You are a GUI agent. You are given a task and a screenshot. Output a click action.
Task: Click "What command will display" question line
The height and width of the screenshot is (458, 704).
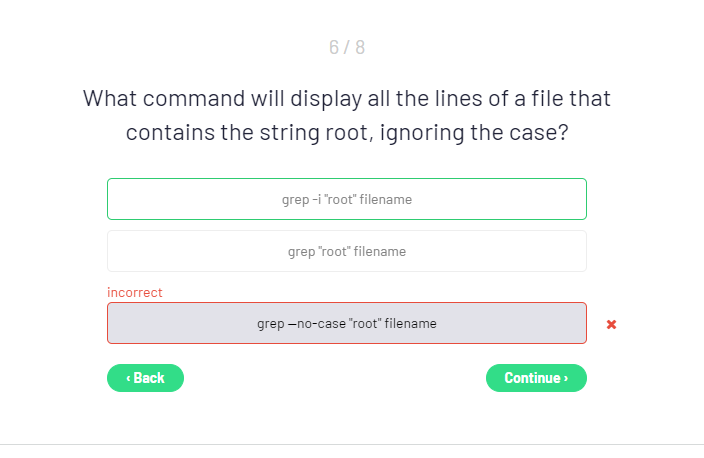pos(346,99)
